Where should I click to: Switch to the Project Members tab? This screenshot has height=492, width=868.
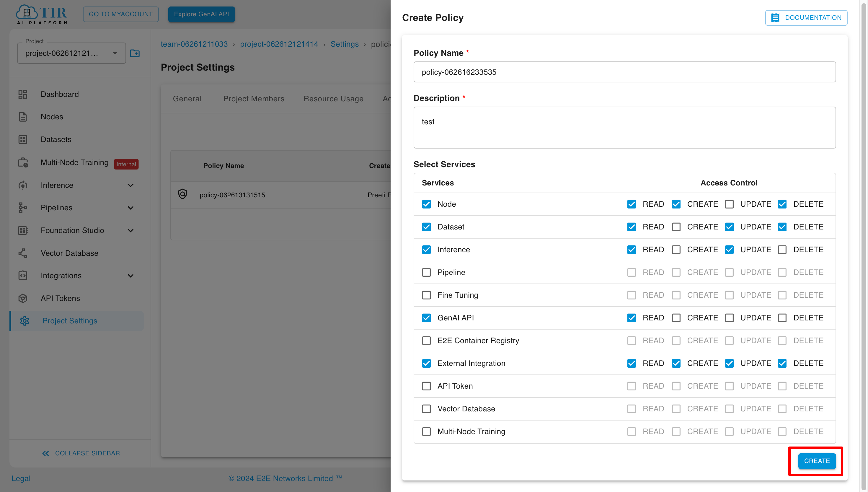click(254, 99)
